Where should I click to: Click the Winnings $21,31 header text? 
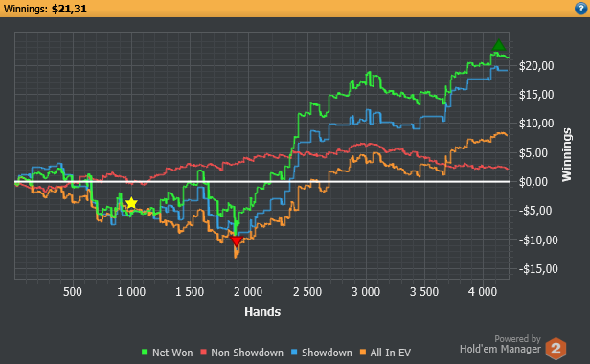tap(45, 9)
